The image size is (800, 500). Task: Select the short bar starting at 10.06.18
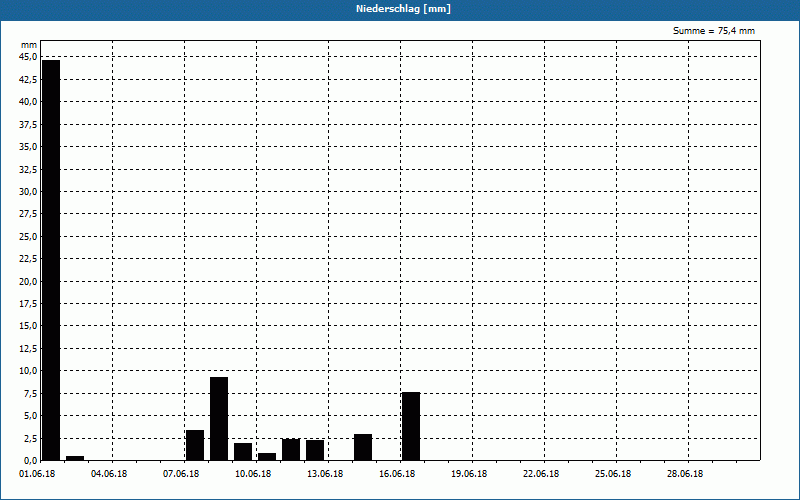click(267, 457)
